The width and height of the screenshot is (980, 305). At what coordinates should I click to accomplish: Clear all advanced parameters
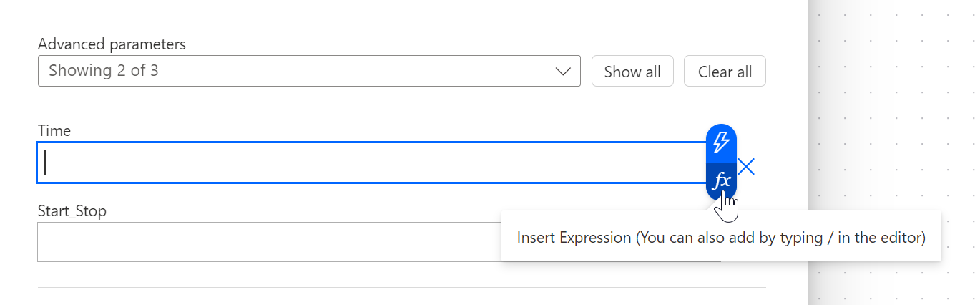pyautogui.click(x=725, y=72)
